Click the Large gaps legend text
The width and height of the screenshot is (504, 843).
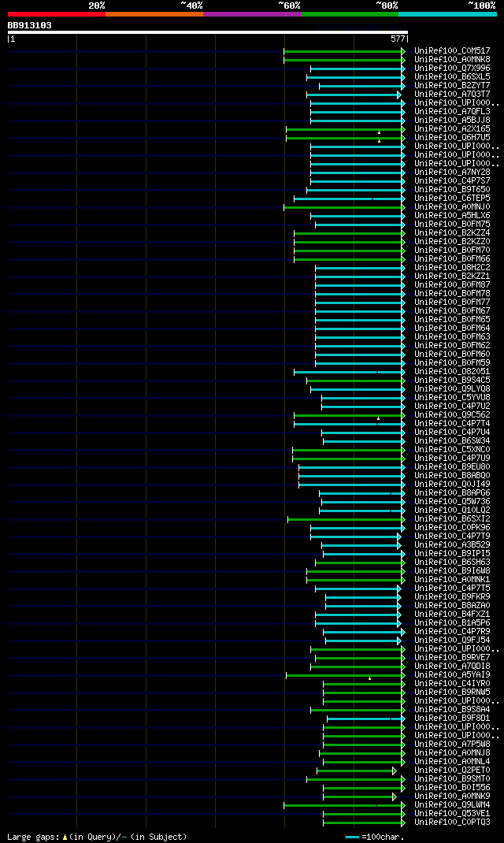coord(97,837)
